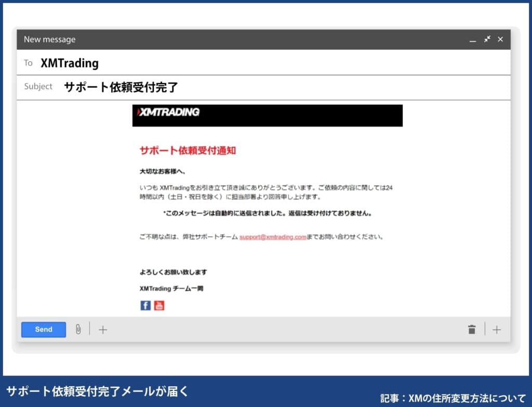Click the support@xmtrading.com email link
The width and height of the screenshot is (532, 407).
[x=273, y=237]
